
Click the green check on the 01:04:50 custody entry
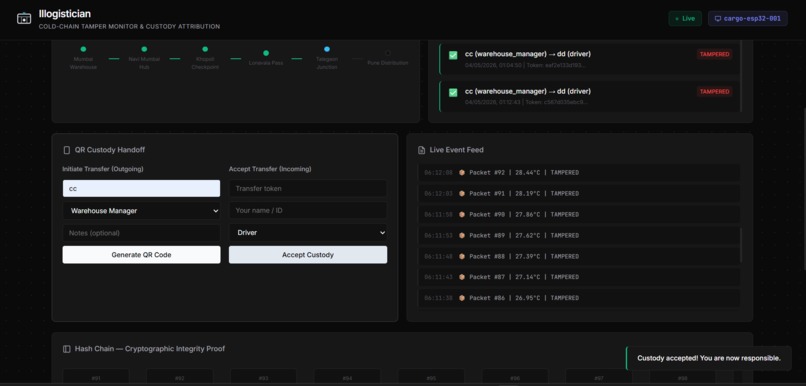(x=453, y=55)
